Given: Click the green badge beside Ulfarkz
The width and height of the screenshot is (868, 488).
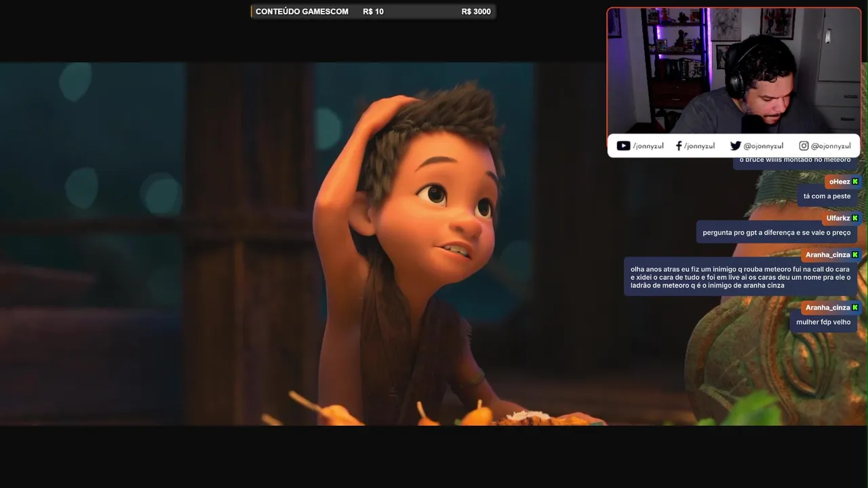Looking at the screenshot, I should click(x=855, y=218).
